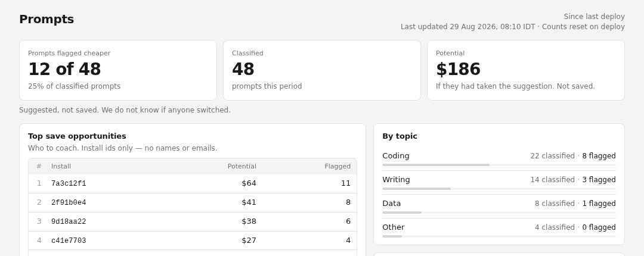The height and width of the screenshot is (256, 644).
Task: Click the Potential column header in the table
Action: 242,166
